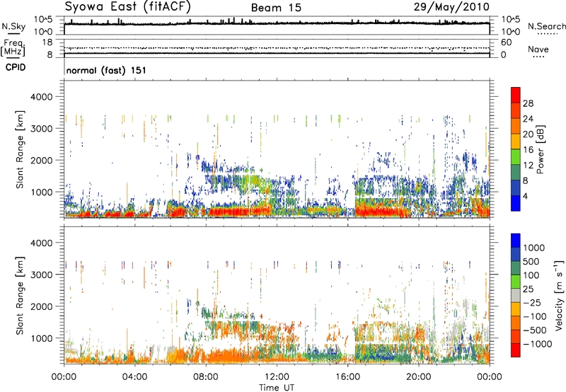Screen dimensions: 566x392
Task: Click the 'normal (fast) 151' text
Action: click(x=106, y=70)
